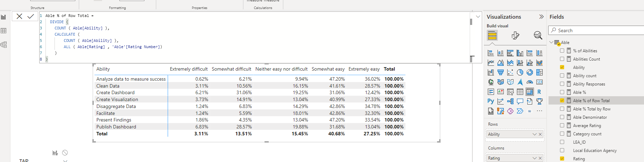This screenshot has height=162, width=644.
Task: Remove Rating from the Columns well
Action: click(x=540, y=158)
